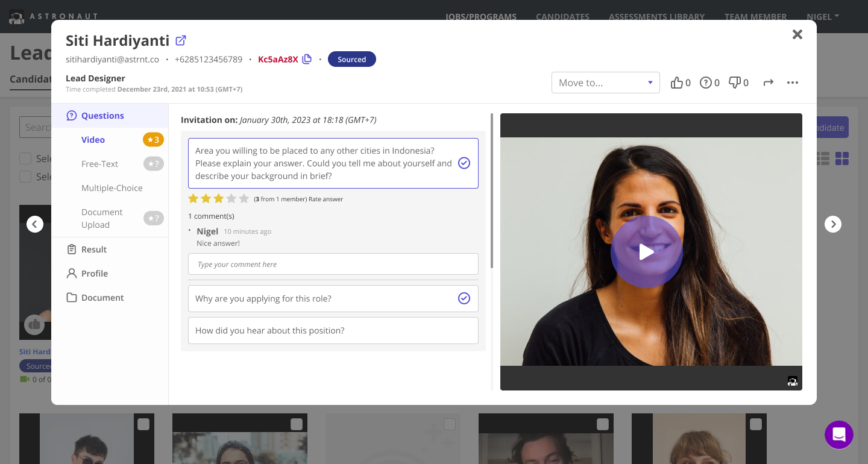Close the candidate detail modal
868x464 pixels.
click(797, 34)
